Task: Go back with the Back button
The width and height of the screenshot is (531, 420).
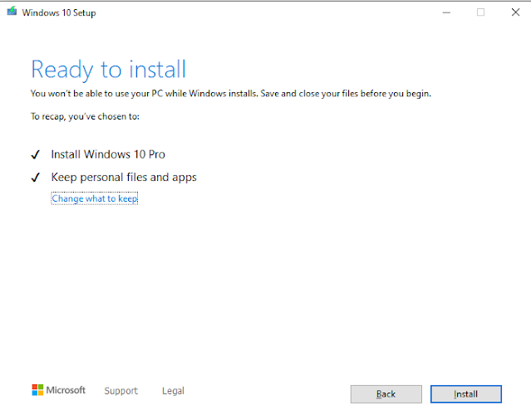Action: pyautogui.click(x=386, y=394)
